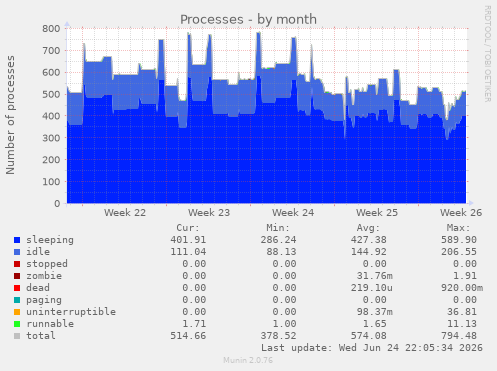Select the 'dead' legend label

pyautogui.click(x=38, y=288)
